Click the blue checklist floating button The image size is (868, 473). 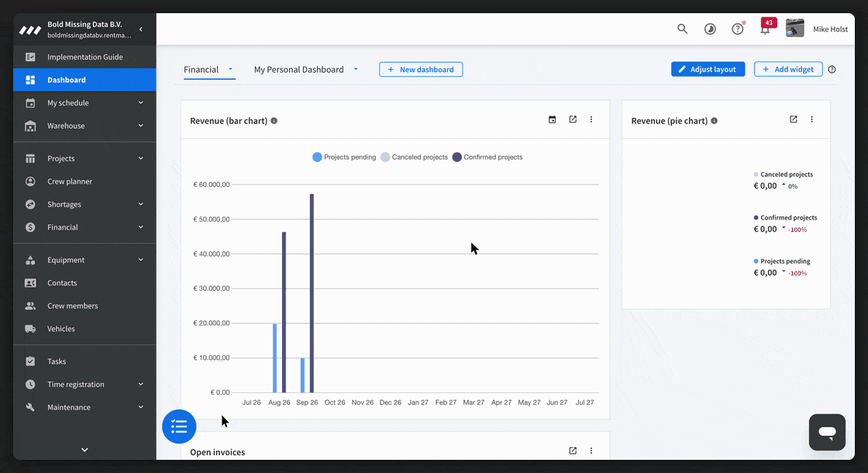coord(179,426)
